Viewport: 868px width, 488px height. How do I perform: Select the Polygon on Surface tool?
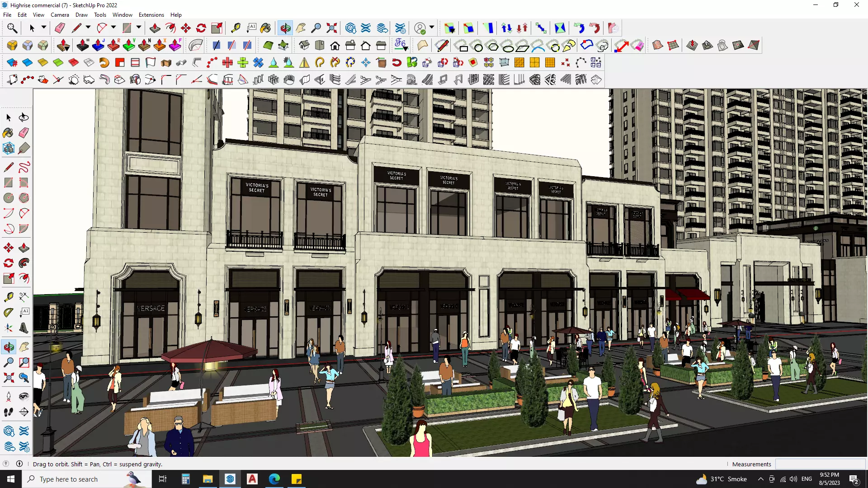pyautogui.click(x=492, y=46)
